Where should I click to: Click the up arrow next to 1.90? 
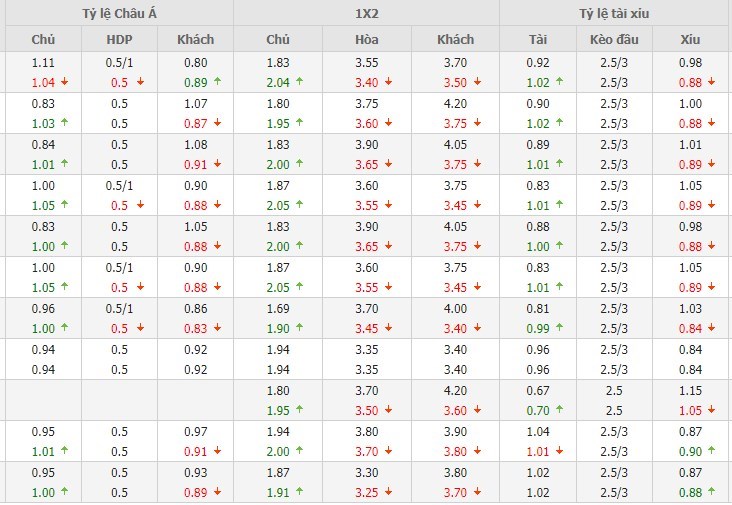coord(299,329)
